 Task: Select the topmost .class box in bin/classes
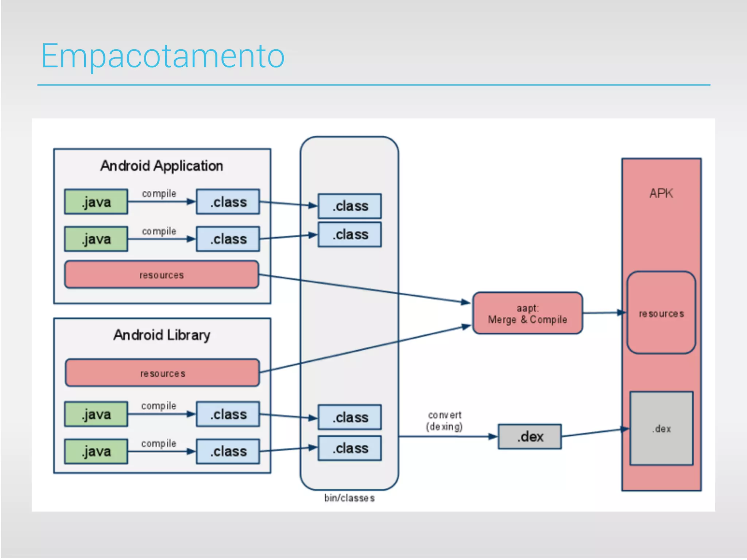tap(350, 206)
